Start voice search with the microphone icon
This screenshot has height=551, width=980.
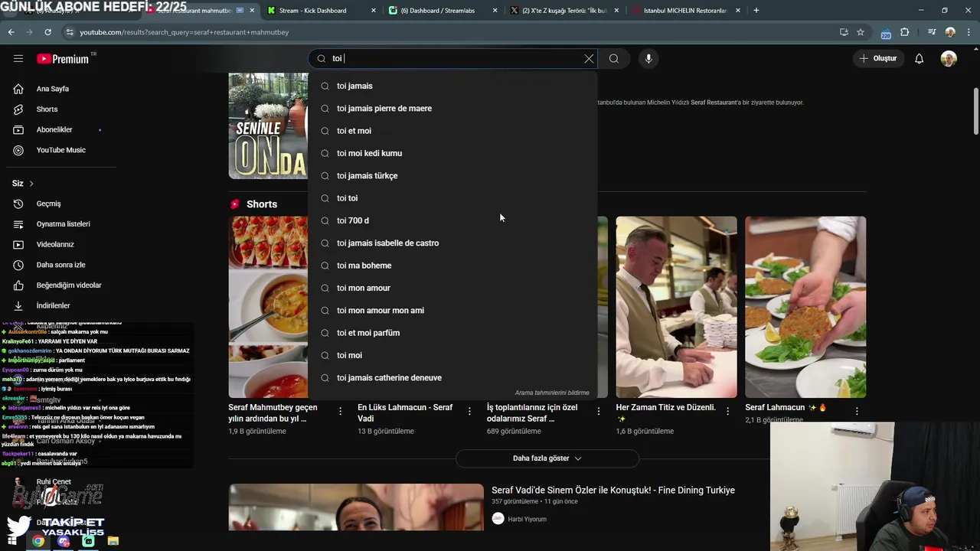648,58
